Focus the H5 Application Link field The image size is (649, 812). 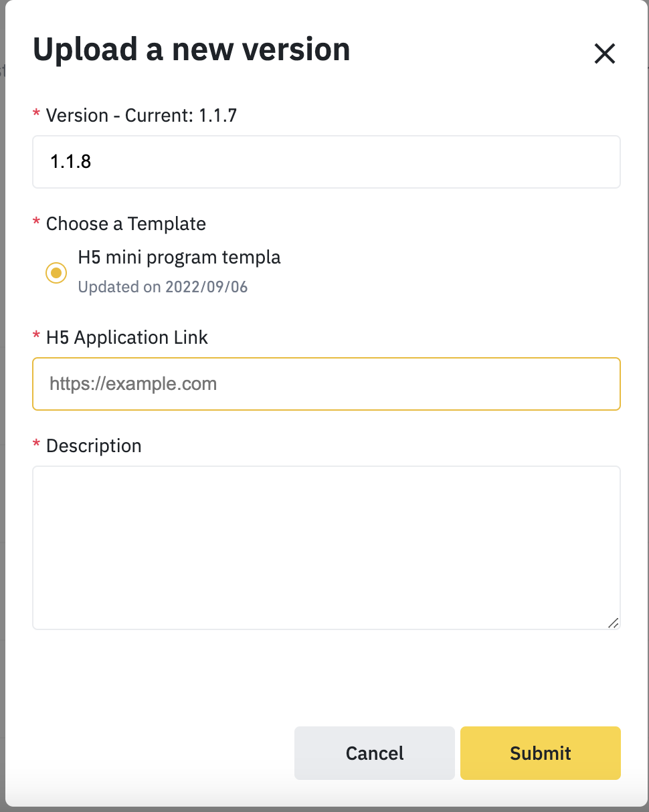(326, 384)
